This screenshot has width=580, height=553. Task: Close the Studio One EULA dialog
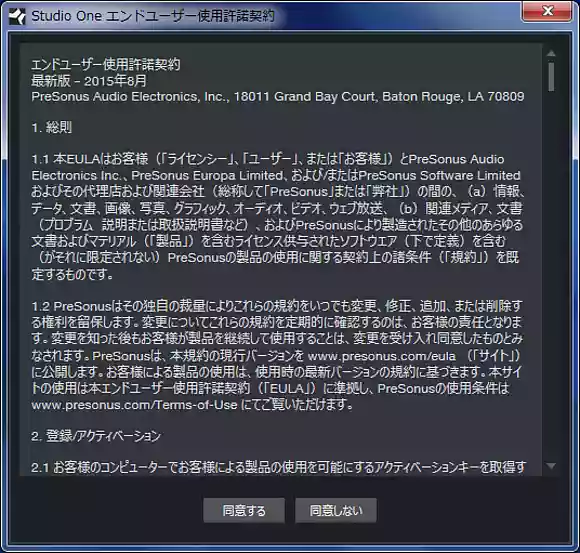(x=547, y=11)
